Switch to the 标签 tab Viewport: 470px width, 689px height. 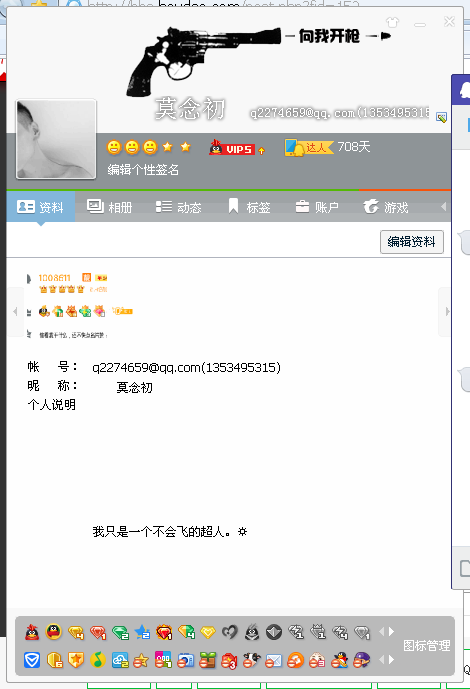[249, 207]
